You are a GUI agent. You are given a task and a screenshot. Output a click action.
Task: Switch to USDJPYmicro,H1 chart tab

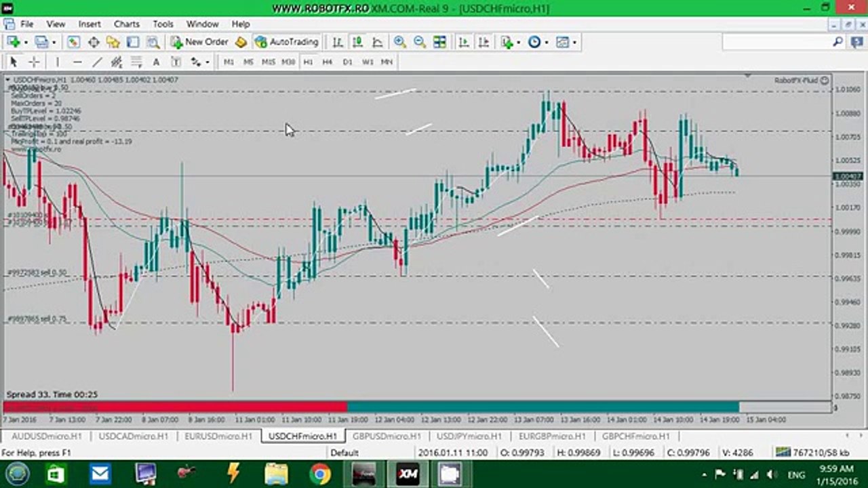(470, 436)
